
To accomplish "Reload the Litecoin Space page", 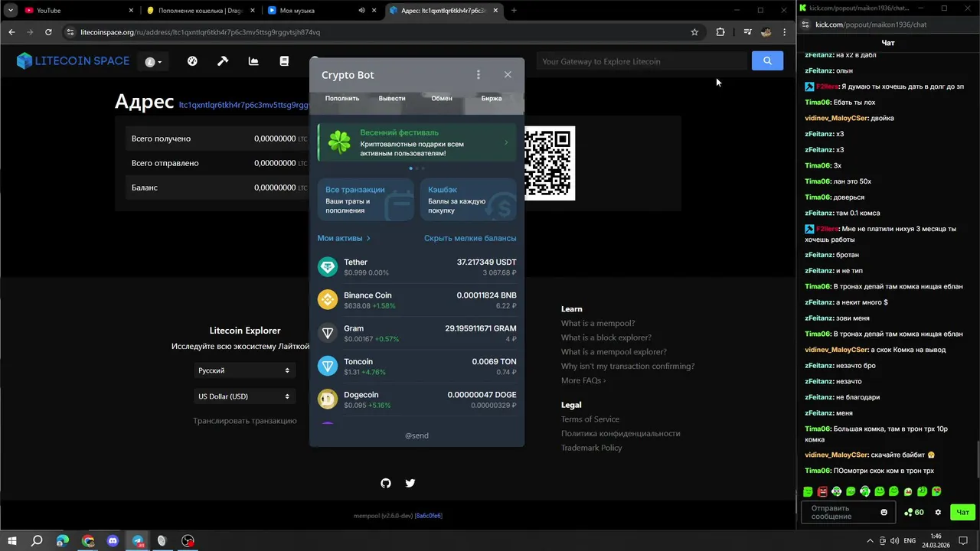I will click(48, 32).
